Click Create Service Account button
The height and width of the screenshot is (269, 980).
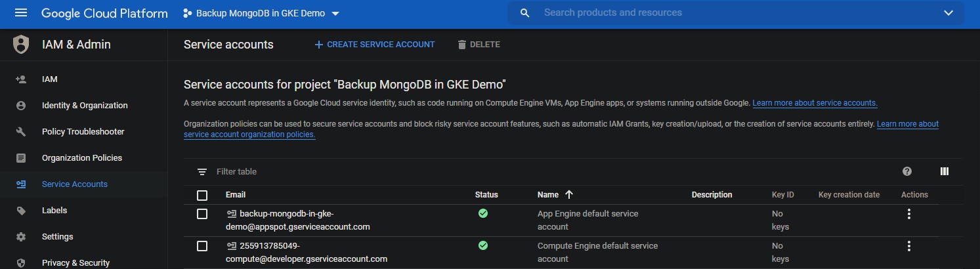point(374,45)
